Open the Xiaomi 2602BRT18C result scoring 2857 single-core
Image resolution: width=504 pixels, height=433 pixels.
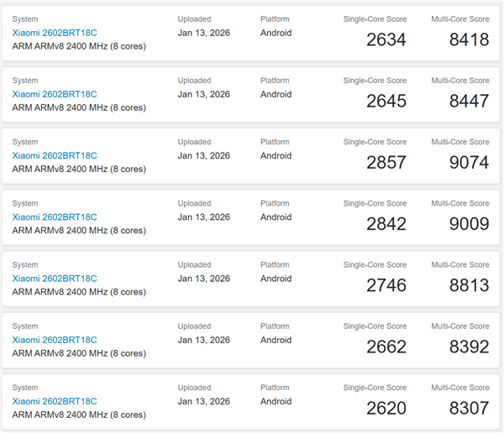pos(55,155)
